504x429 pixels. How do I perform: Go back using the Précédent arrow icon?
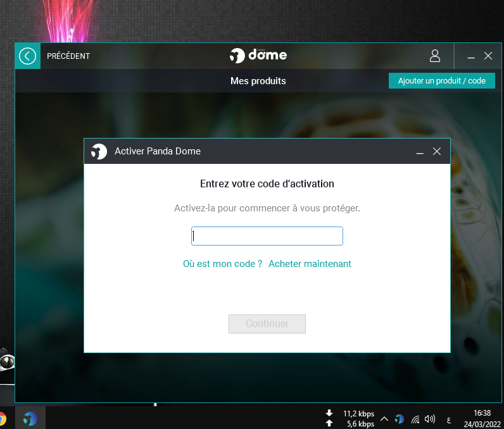[x=27, y=56]
